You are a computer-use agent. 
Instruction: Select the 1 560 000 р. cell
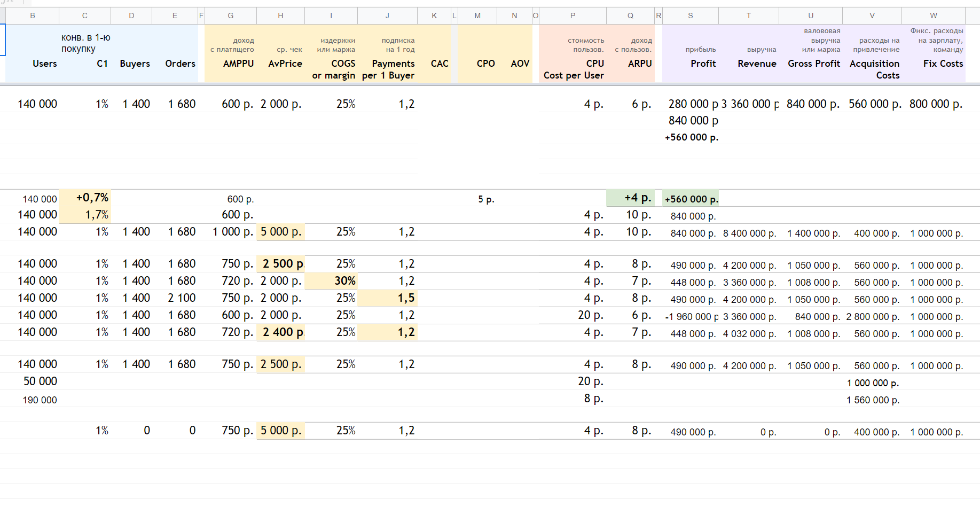pos(872,400)
